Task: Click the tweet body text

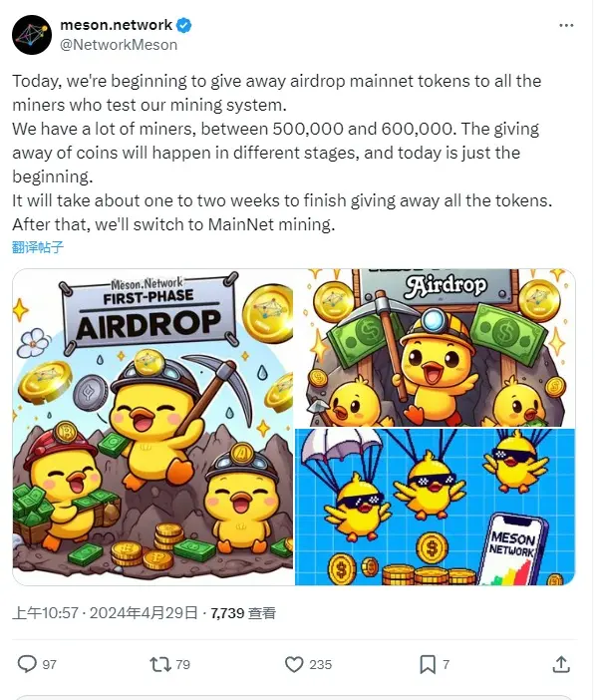Action: click(x=282, y=153)
